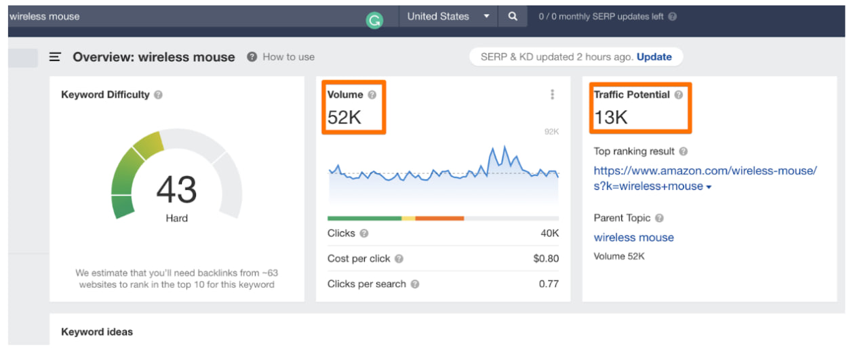The height and width of the screenshot is (349, 868).
Task: Click the Cost per click help icon
Action: 399,259
